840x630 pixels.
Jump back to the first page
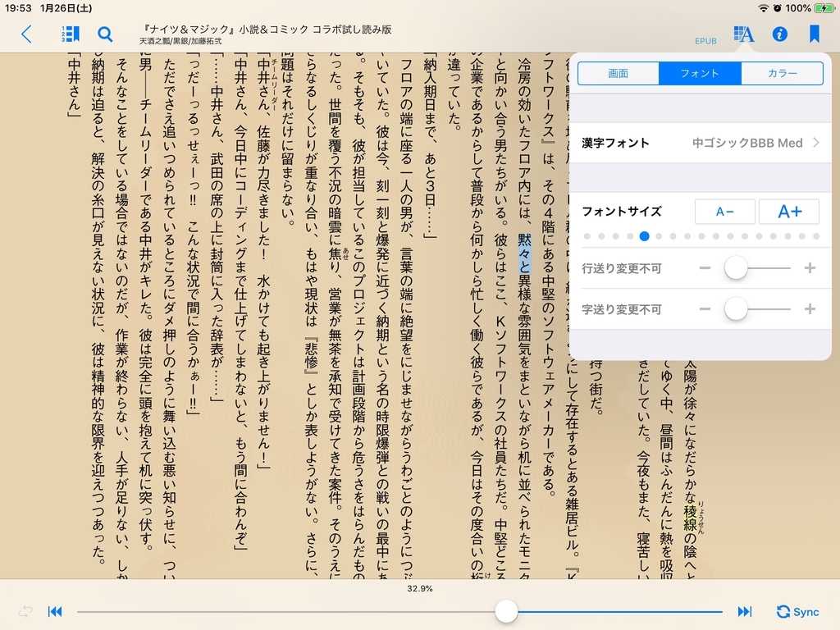54,611
